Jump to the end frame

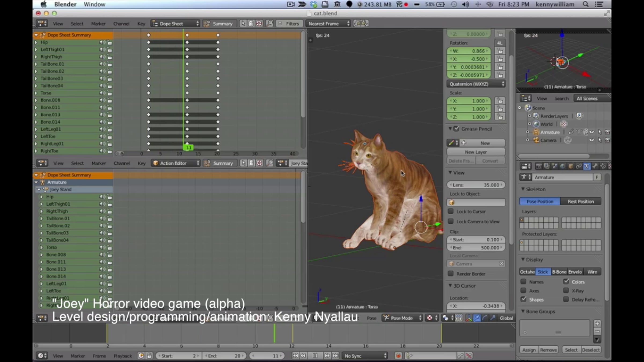335,356
